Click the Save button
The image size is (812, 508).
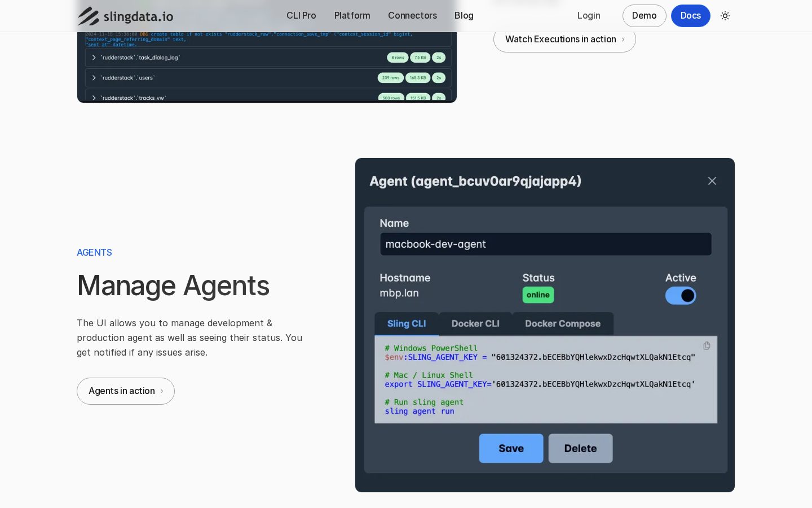tap(511, 448)
